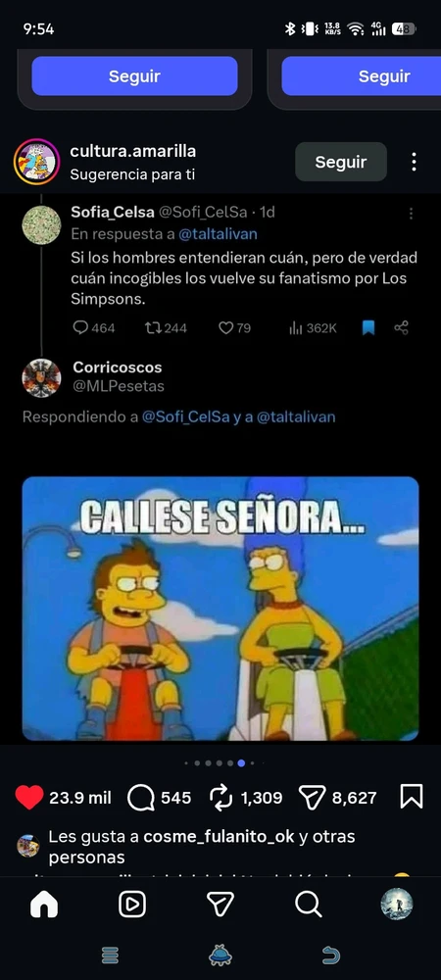Go to Home tab in bottom bar

coord(44,904)
